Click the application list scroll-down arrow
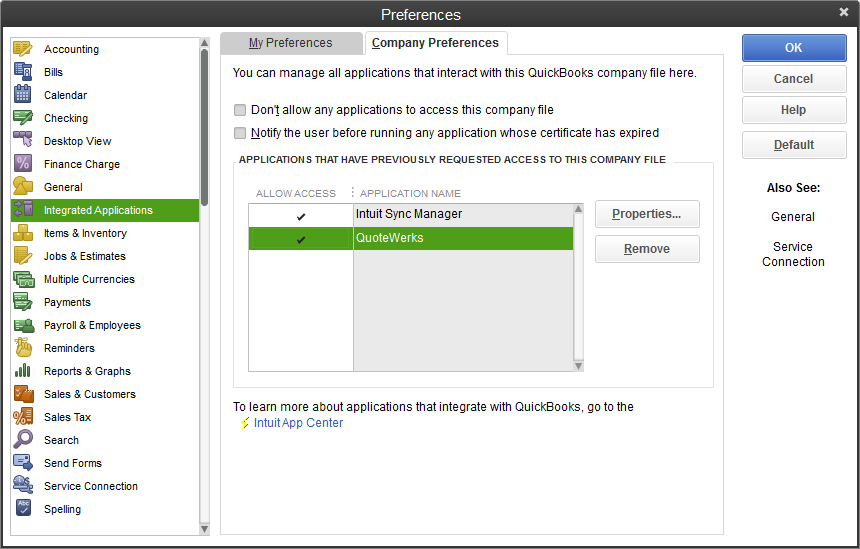The width and height of the screenshot is (860, 549). [x=578, y=366]
